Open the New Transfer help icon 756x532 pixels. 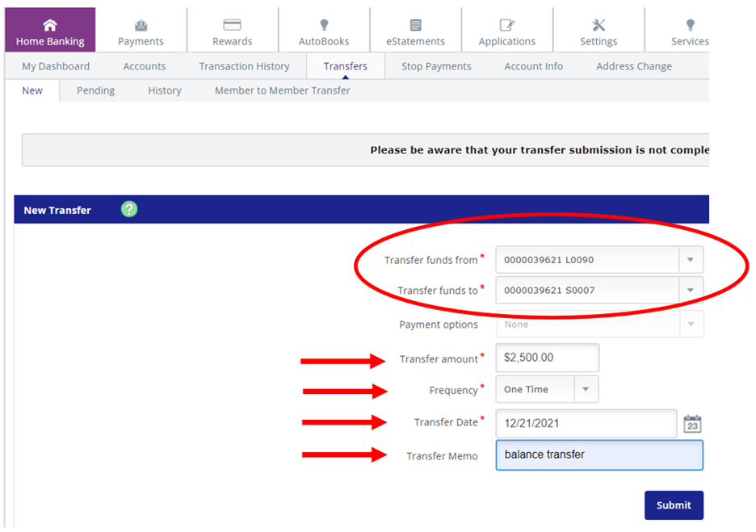tap(128, 210)
